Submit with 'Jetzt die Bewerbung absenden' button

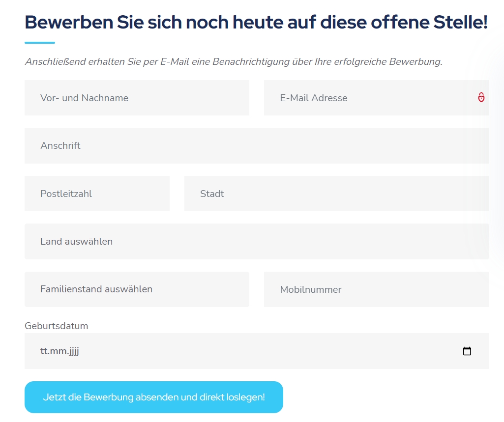pos(153,397)
